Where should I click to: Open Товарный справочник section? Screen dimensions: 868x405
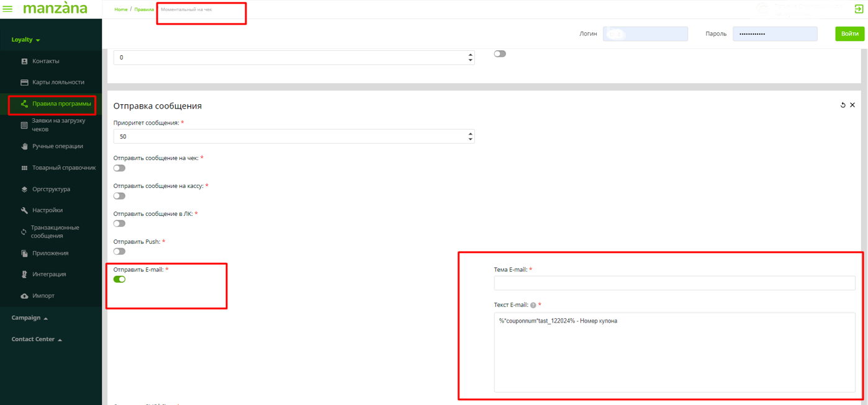coord(63,167)
